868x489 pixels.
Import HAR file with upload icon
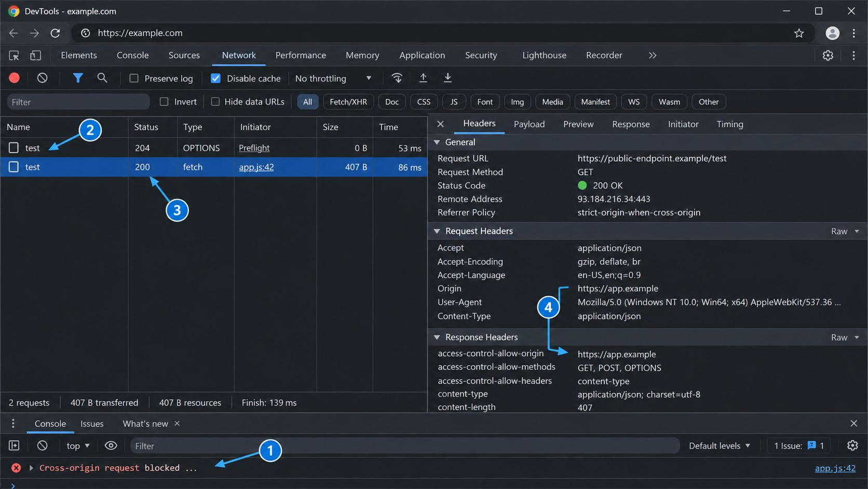pos(423,78)
